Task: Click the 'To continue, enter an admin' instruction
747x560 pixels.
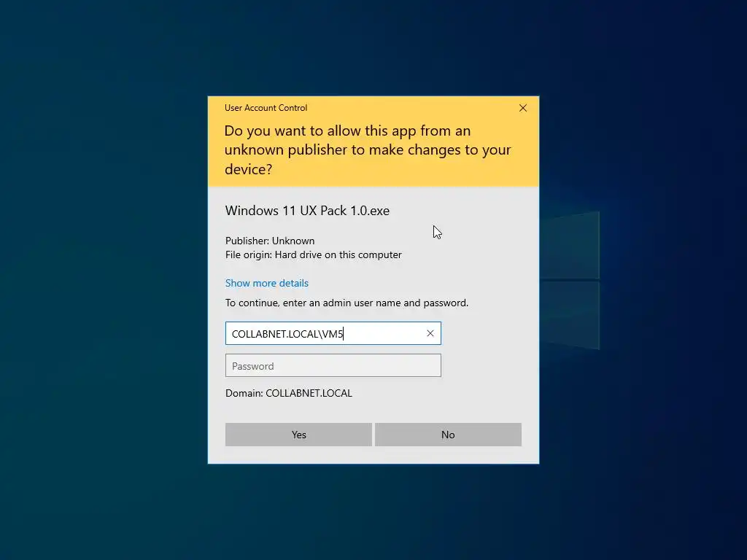Action: click(x=347, y=303)
